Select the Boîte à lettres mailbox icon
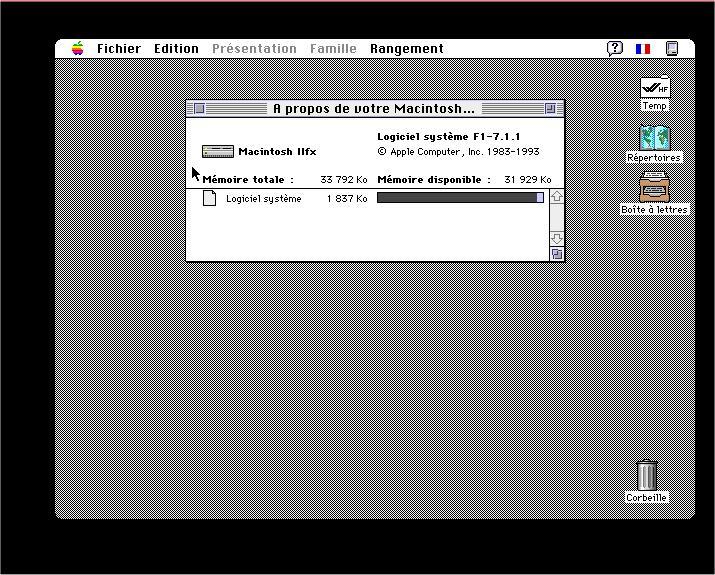 (654, 187)
